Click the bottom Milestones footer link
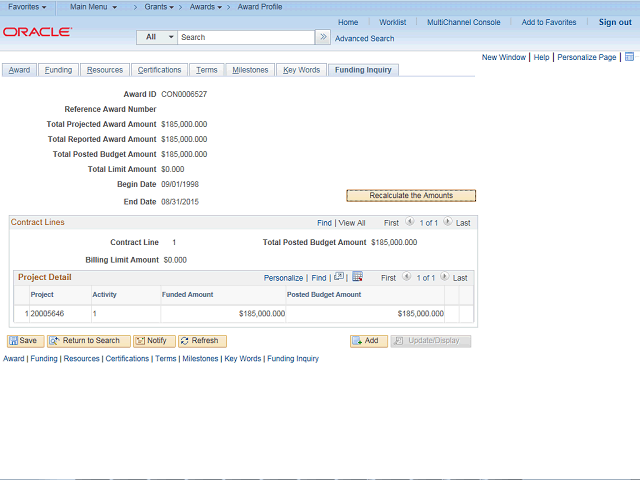The height and width of the screenshot is (480, 640). pos(200,358)
